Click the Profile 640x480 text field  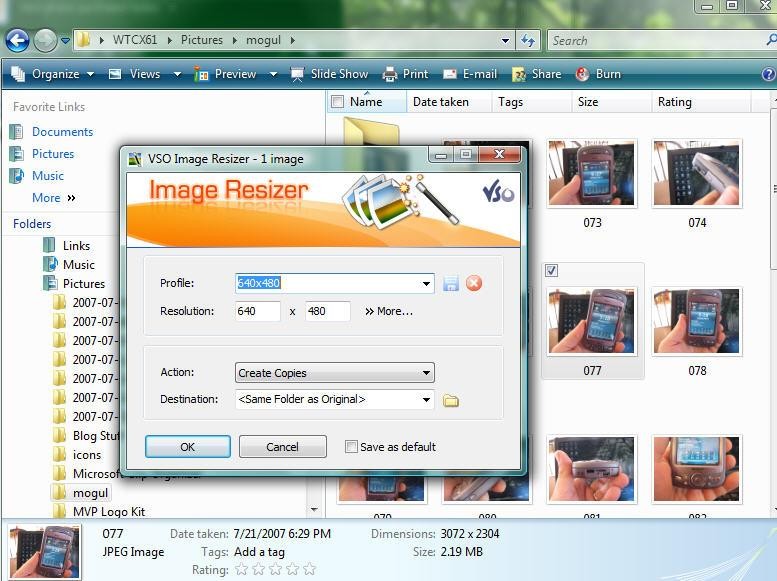click(327, 284)
